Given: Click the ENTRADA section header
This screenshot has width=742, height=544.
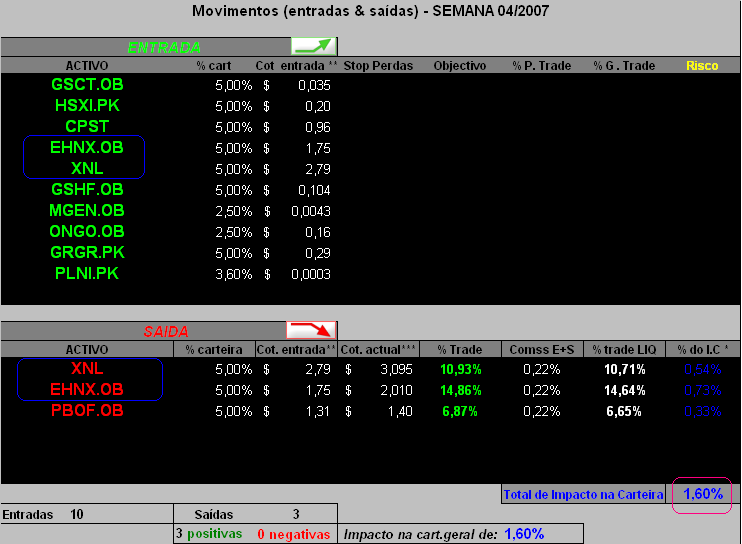Looking at the screenshot, I should click(x=164, y=47).
